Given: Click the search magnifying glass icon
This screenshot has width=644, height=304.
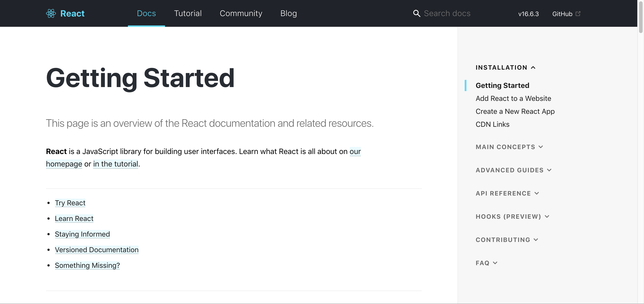Looking at the screenshot, I should click(417, 13).
